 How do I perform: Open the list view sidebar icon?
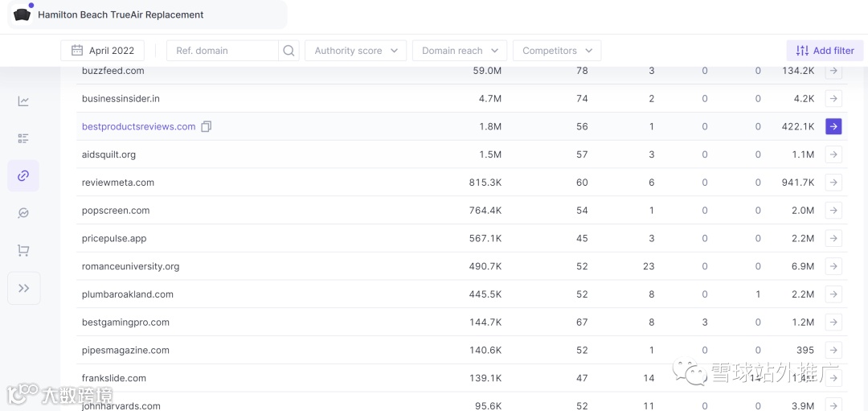point(23,138)
